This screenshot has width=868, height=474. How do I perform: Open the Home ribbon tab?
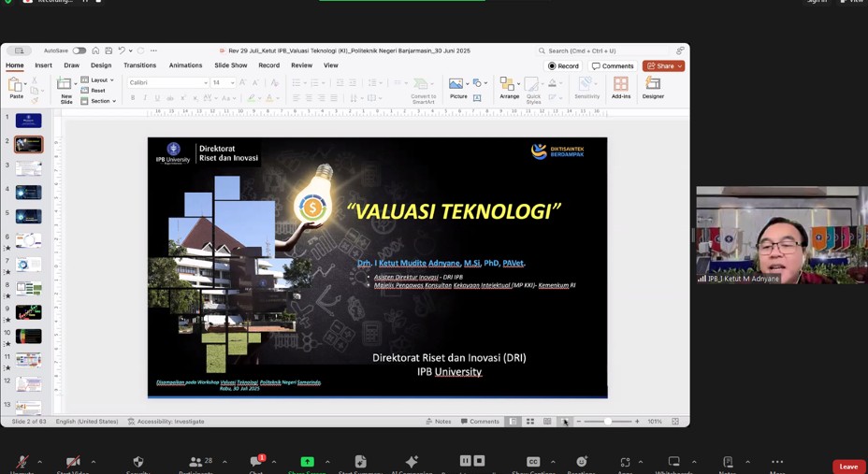coord(15,65)
